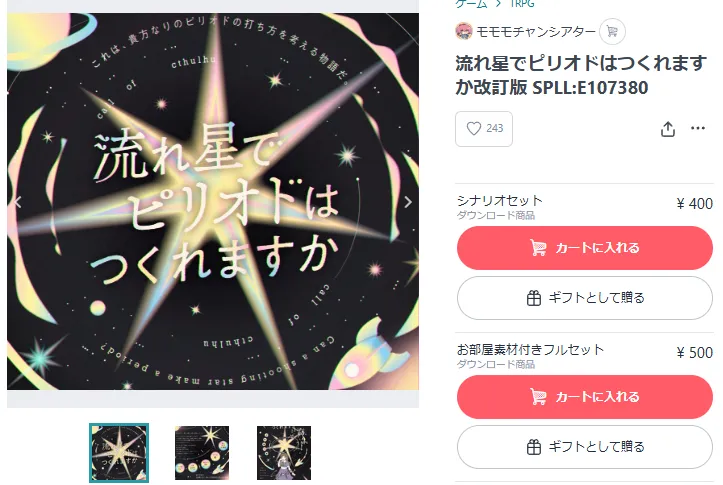The width and height of the screenshot is (723, 485).
Task: Gift the お部屋素材付きフルセット item
Action: coord(585,447)
